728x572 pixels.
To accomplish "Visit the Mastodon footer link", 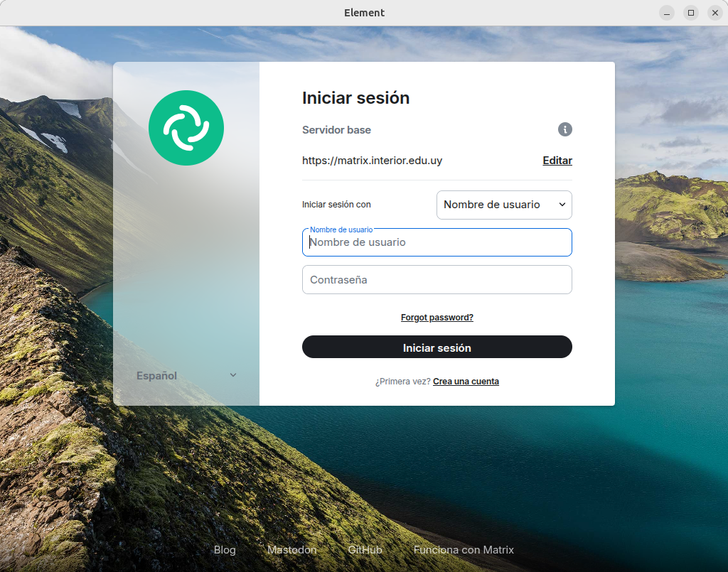I will pyautogui.click(x=291, y=550).
